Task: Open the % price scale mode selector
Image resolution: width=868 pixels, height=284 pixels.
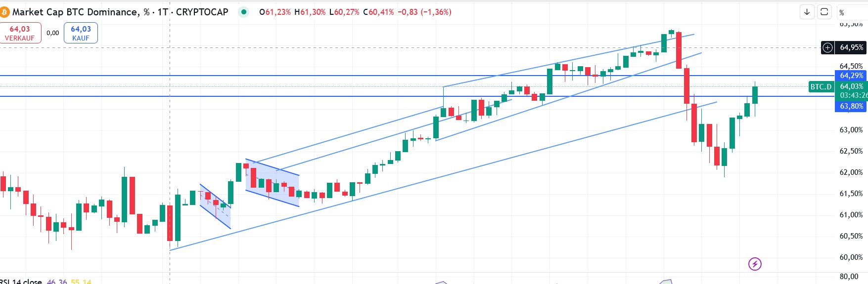Action: pos(842,12)
